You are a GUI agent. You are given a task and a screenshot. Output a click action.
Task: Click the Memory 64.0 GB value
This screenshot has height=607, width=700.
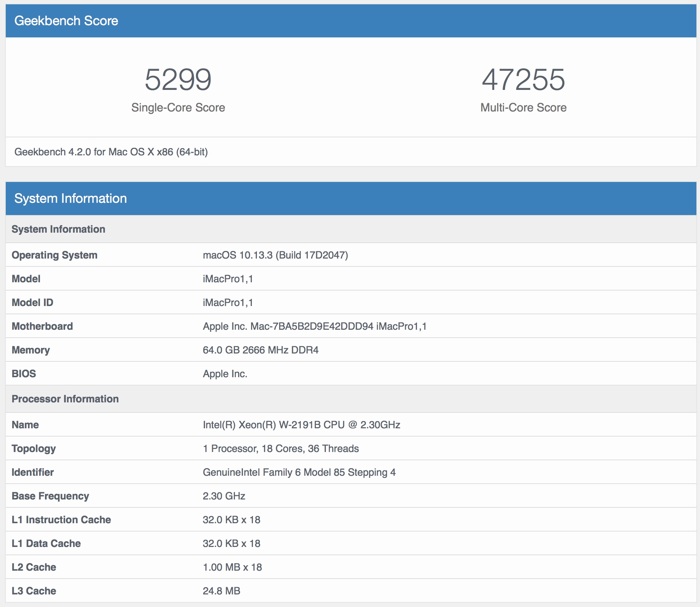tap(260, 350)
